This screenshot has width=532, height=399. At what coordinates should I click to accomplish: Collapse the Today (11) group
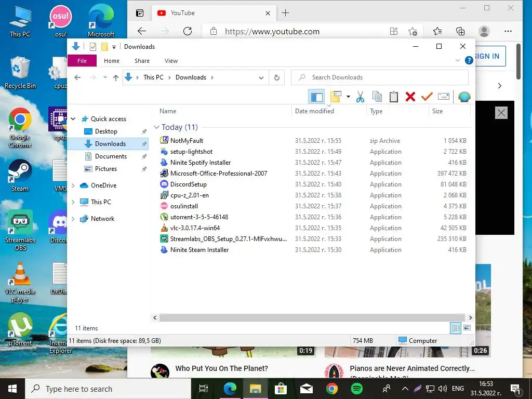(x=156, y=127)
